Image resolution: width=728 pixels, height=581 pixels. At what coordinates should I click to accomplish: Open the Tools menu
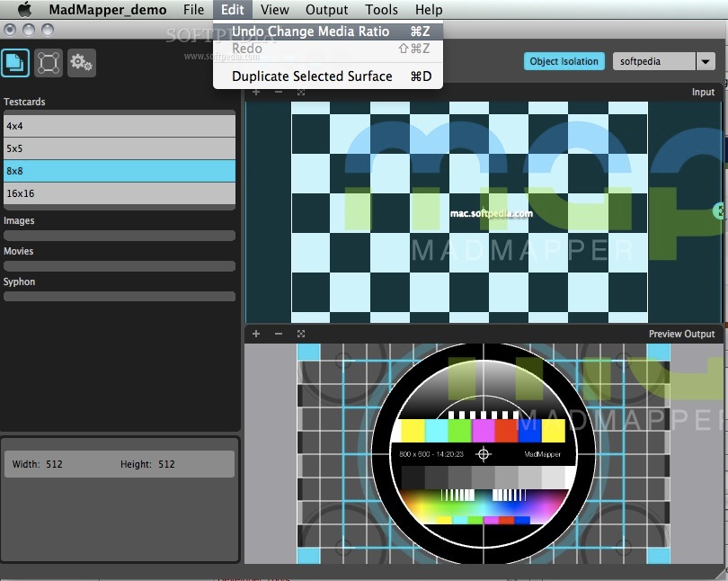click(x=381, y=9)
